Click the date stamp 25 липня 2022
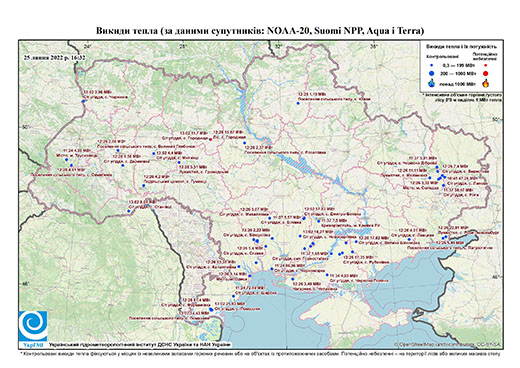The height and width of the screenshot is (368, 520). point(54,57)
